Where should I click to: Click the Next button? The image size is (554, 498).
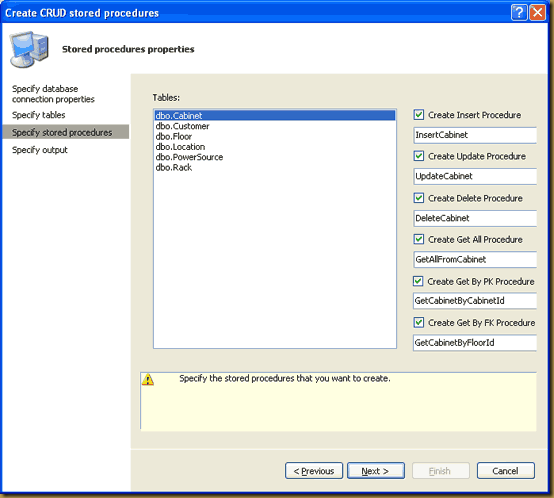tap(376, 471)
